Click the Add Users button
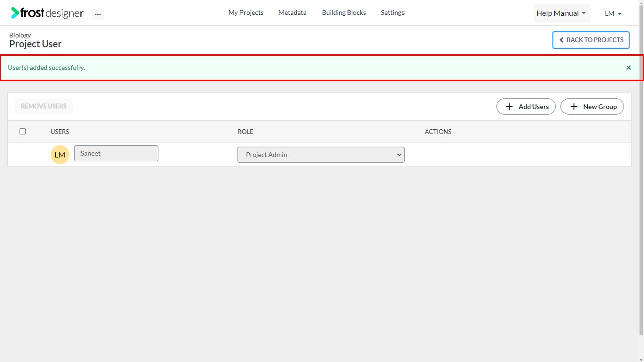The image size is (644, 362). click(x=526, y=107)
